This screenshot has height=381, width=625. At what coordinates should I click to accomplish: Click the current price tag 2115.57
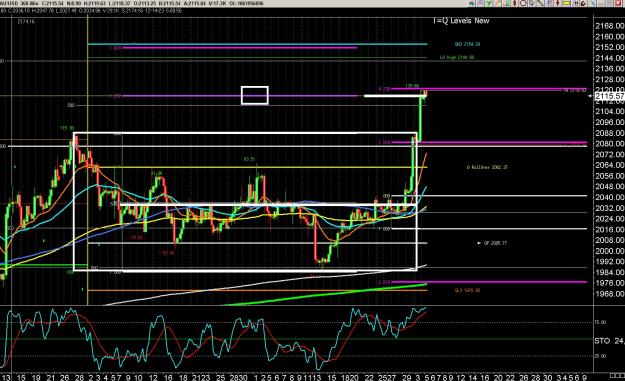pos(609,96)
